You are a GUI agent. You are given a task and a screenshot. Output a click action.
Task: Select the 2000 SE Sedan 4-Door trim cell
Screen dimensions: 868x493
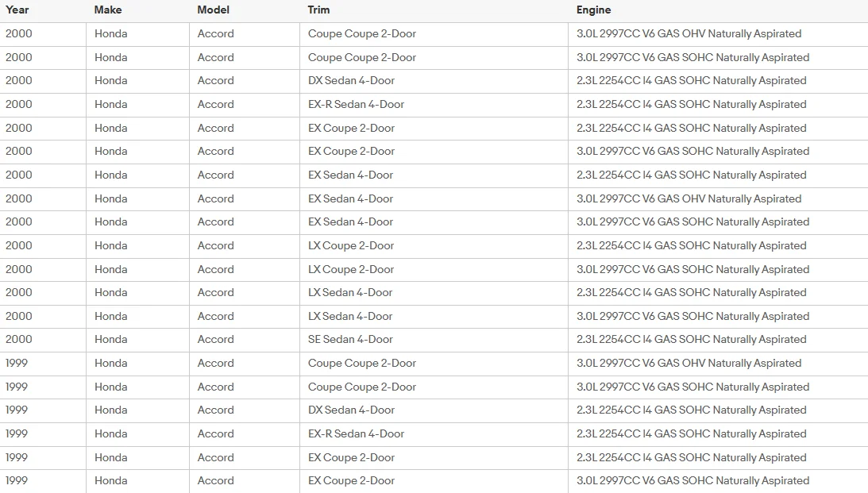tap(434, 340)
